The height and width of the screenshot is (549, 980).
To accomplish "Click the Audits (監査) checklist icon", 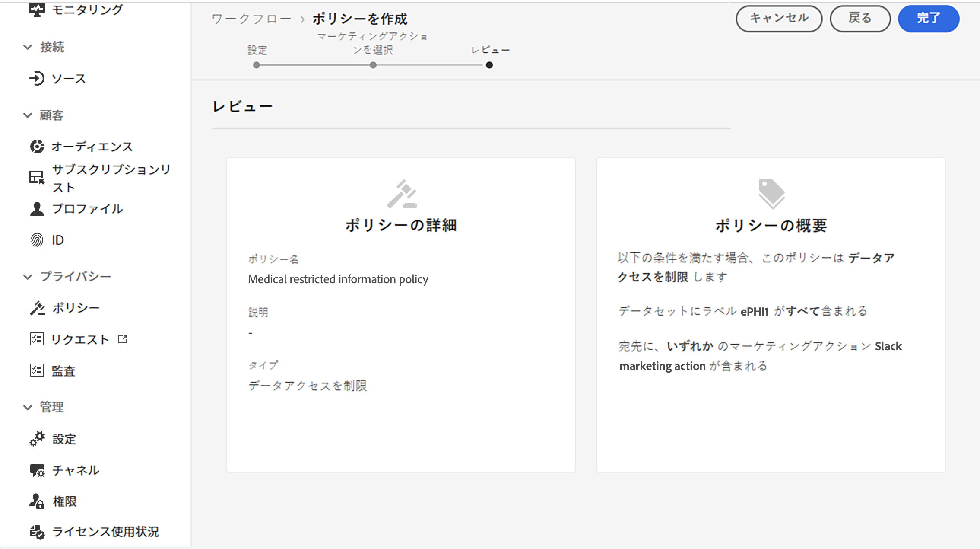I will point(37,370).
